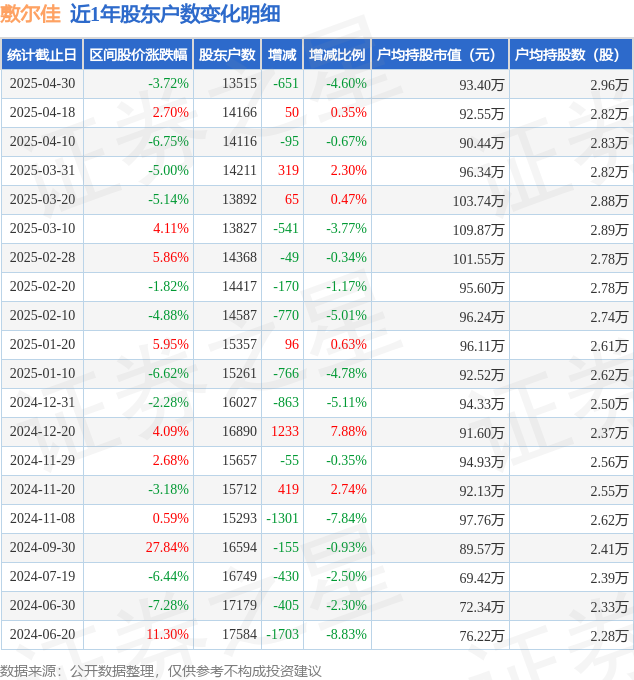Select the 2025-04-30 date cell
This screenshot has height=680, width=634.
42,83
